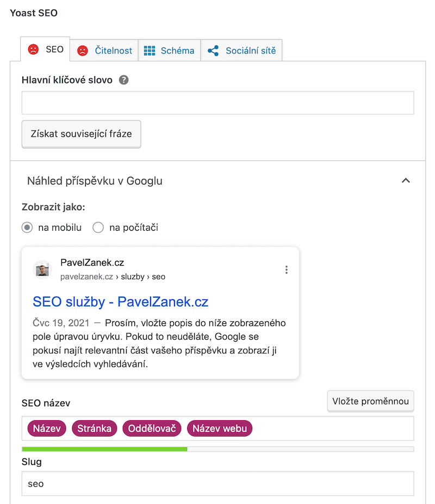The width and height of the screenshot is (435, 504).
Task: Select the 'na počítači' radio option
Action: (98, 228)
